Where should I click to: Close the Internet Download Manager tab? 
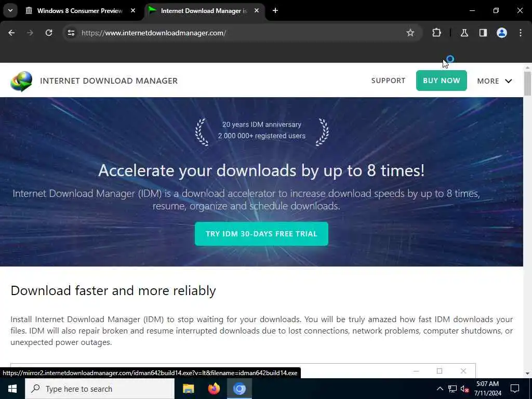point(257,10)
